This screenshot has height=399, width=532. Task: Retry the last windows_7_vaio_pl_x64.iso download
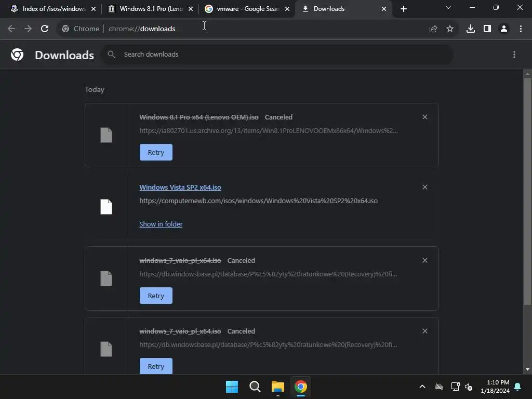[156, 366]
